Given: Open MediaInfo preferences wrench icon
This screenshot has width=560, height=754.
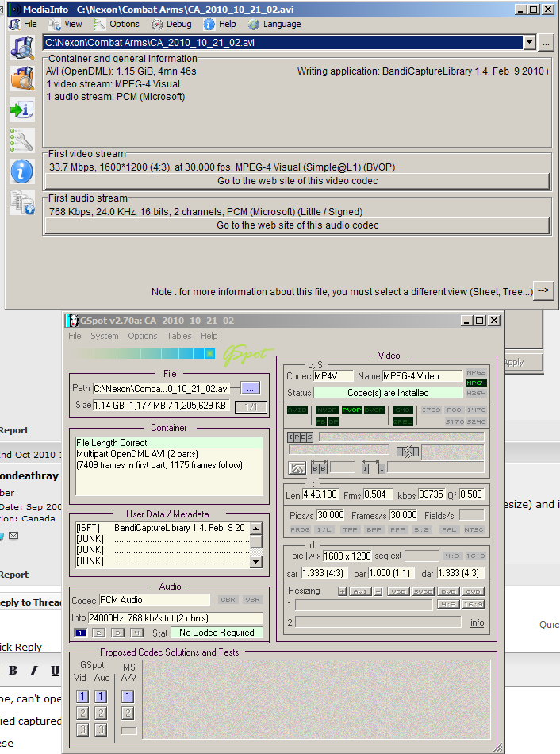Looking at the screenshot, I should (x=22, y=140).
